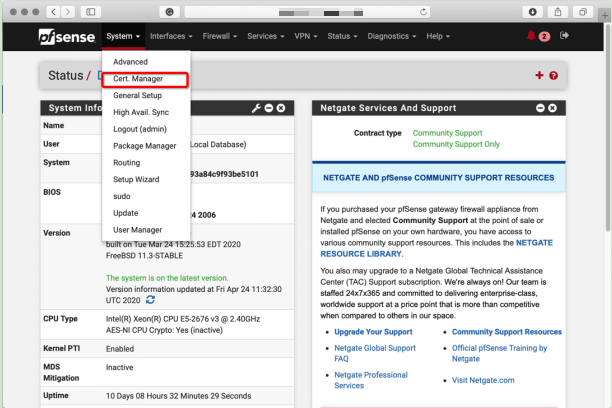
Task: Expand the Help menu
Action: coord(438,36)
